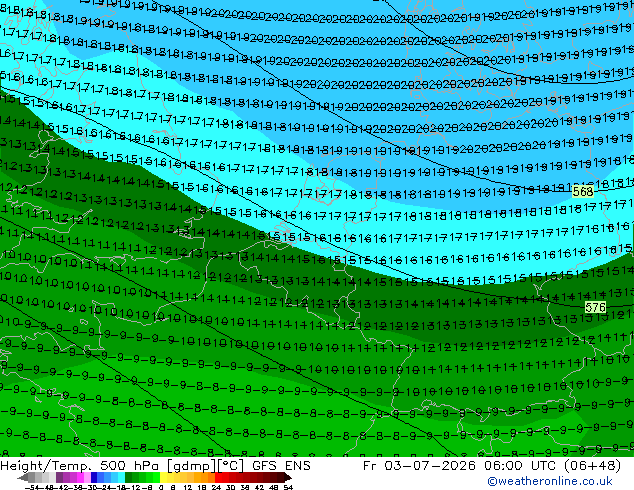Pick the dark blue swatch on the legend

point(94,477)
